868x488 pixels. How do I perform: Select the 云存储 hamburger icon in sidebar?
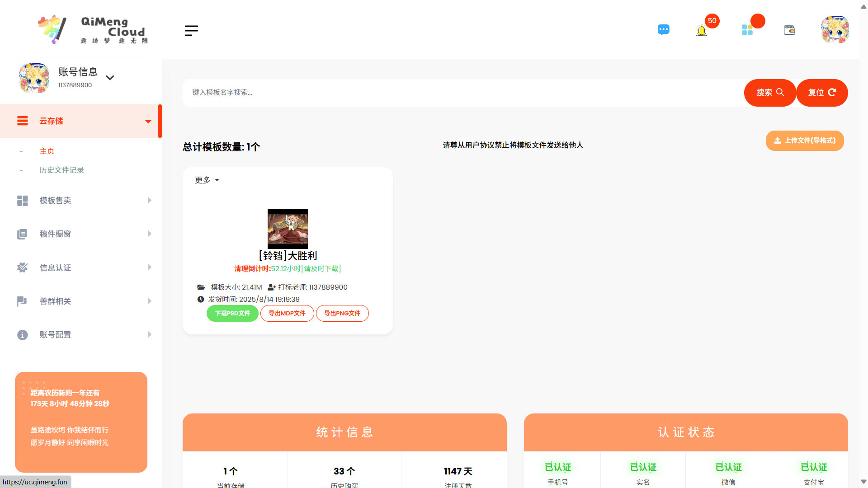pyautogui.click(x=23, y=121)
